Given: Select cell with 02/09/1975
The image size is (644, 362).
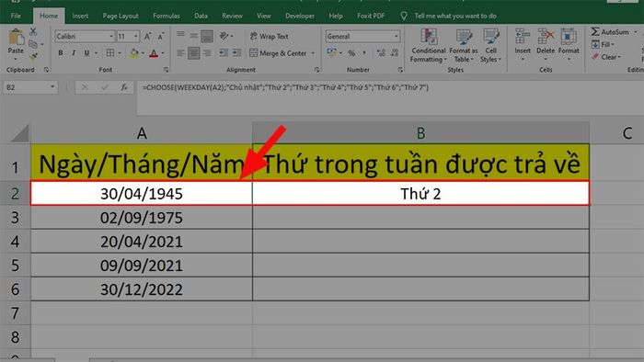Looking at the screenshot, I should pos(142,218).
